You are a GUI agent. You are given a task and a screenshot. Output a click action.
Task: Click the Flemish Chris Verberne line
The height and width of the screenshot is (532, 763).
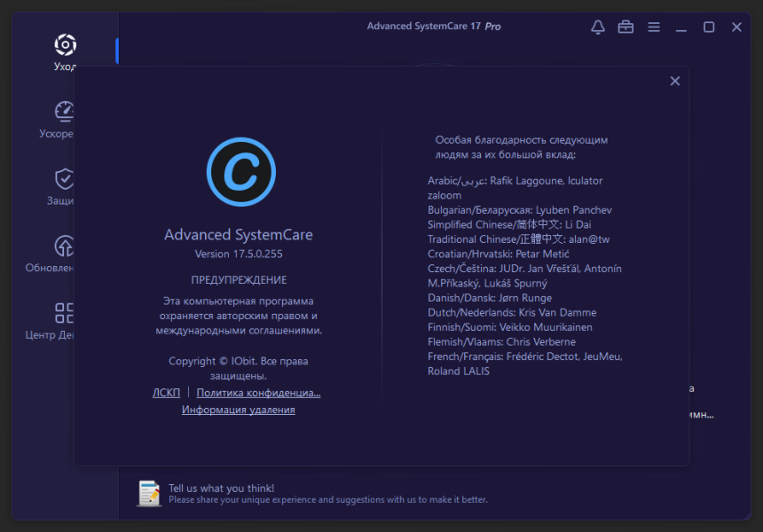tap(501, 341)
